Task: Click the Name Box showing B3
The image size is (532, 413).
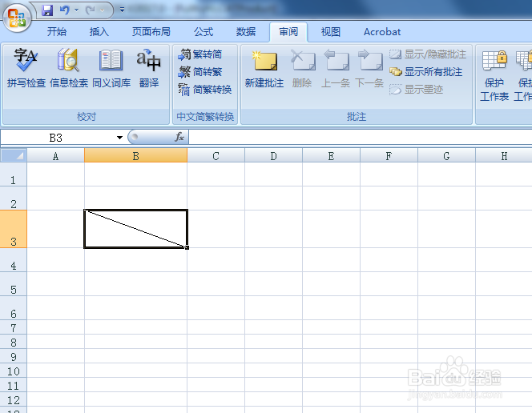Action: tap(57, 138)
